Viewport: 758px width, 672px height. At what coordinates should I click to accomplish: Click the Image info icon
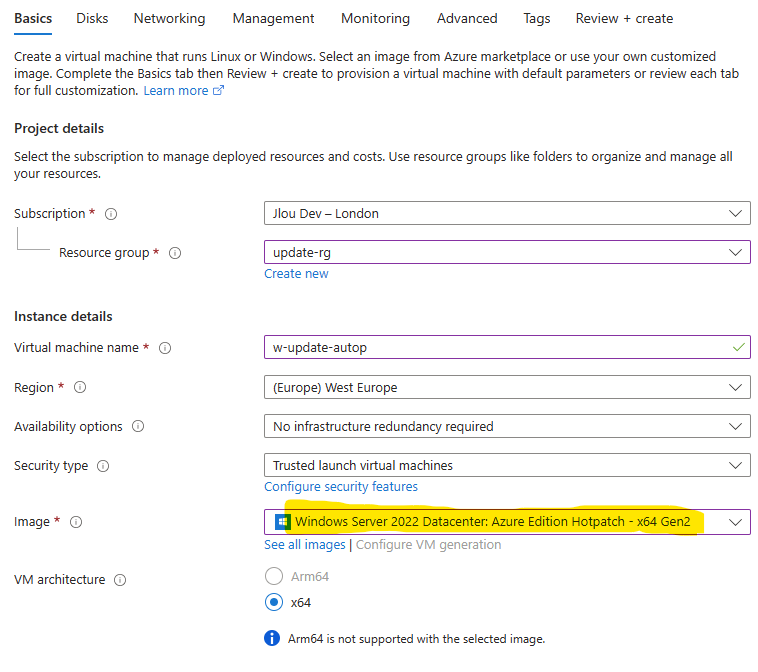76,522
